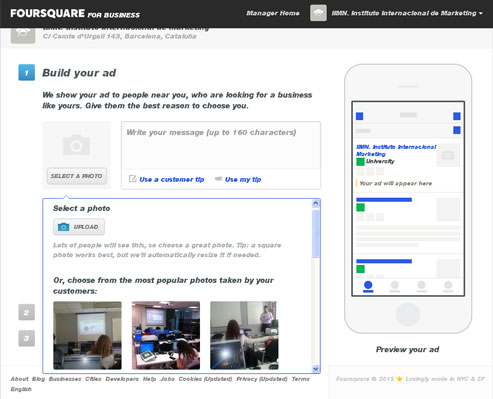Go to step 3 badge

tap(27, 338)
